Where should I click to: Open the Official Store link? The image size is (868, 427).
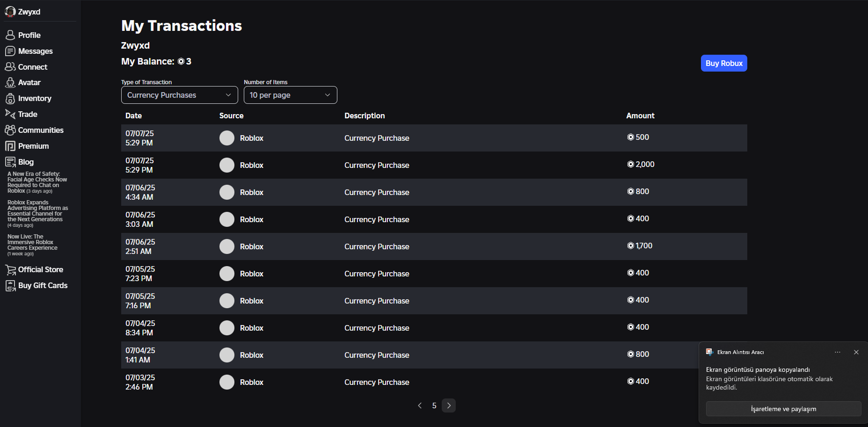[41, 269]
